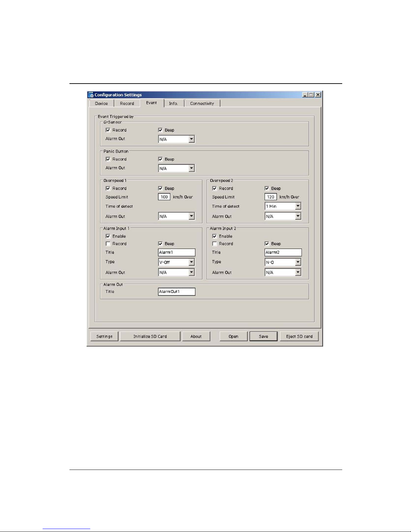Open the Info. tab
The image size is (411, 532).
[x=173, y=103]
